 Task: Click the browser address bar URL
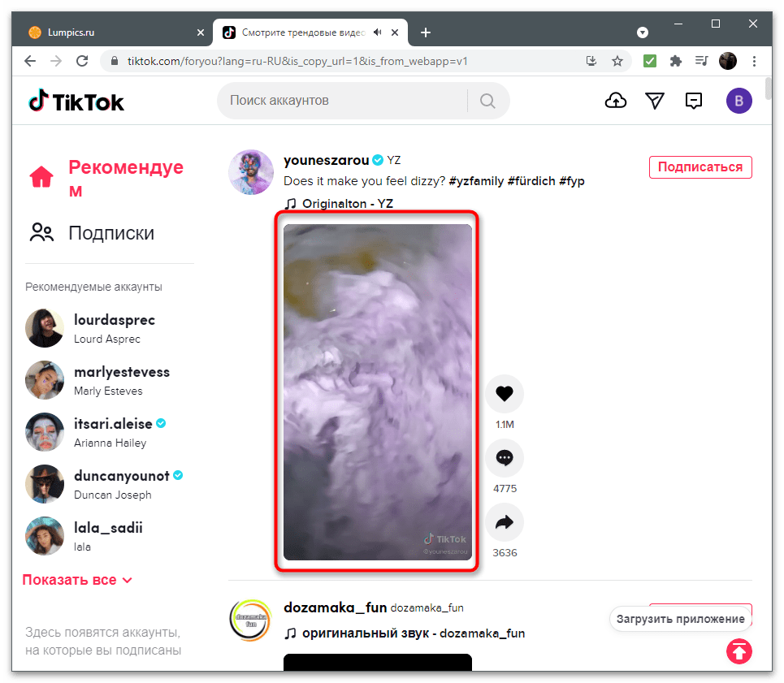(297, 61)
